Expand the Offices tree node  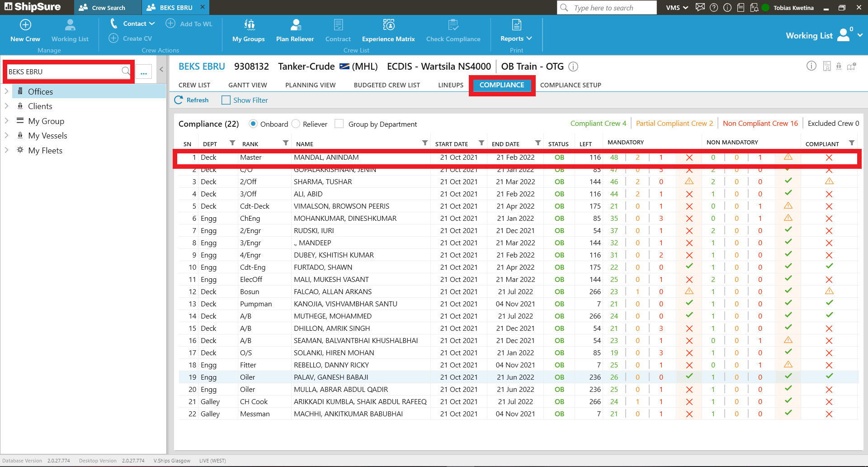pyautogui.click(x=6, y=91)
